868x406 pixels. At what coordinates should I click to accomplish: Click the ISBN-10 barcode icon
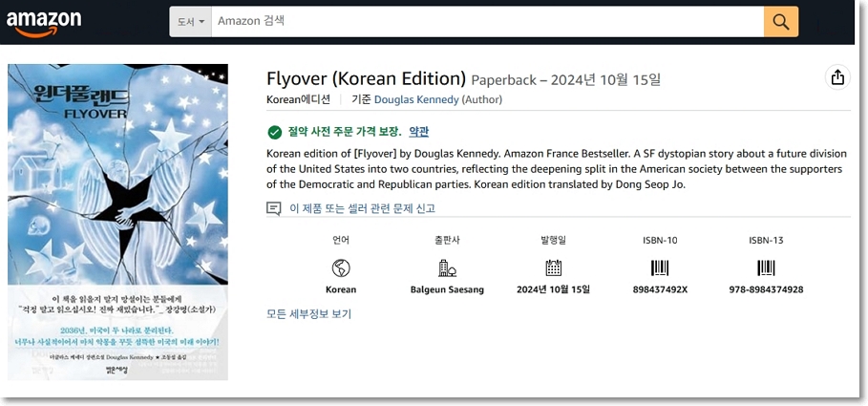(x=660, y=268)
